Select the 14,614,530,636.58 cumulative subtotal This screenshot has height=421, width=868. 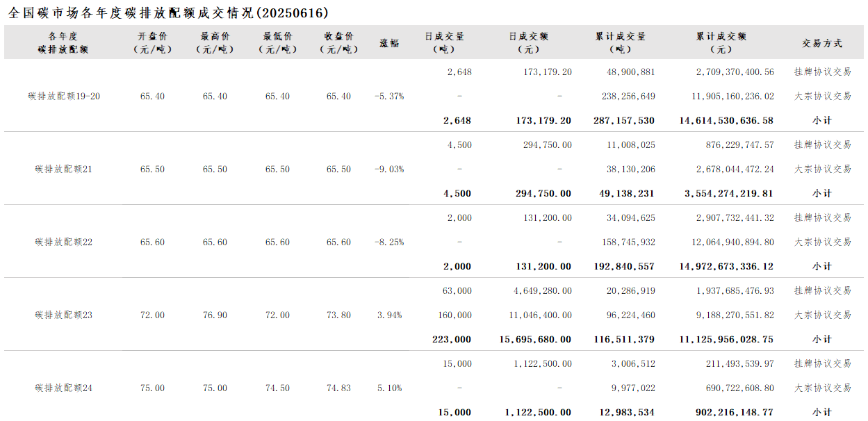726,120
